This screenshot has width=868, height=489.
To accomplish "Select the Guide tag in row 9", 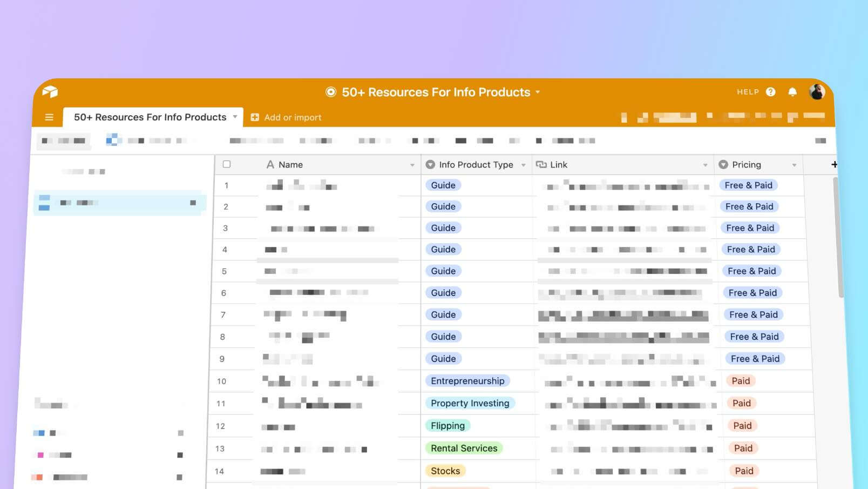I will click(443, 359).
